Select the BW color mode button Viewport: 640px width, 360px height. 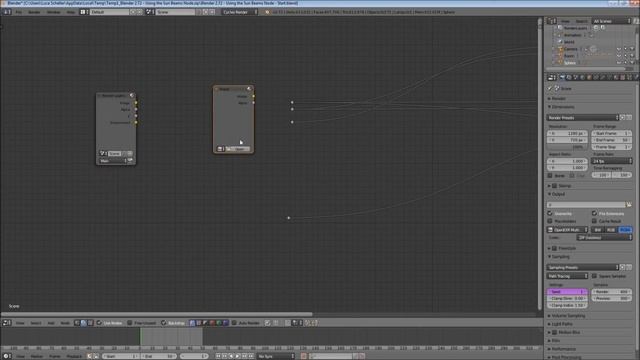coord(598,230)
